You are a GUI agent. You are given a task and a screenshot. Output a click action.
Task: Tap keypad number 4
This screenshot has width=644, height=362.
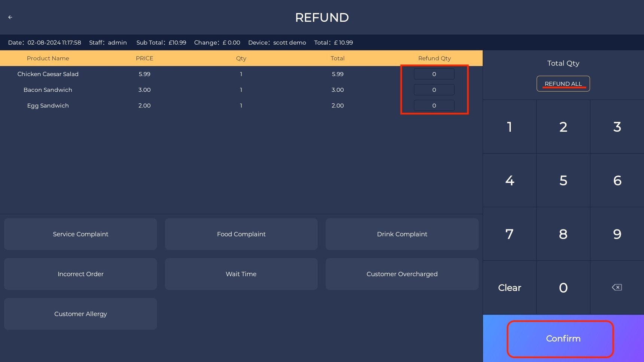(x=510, y=180)
